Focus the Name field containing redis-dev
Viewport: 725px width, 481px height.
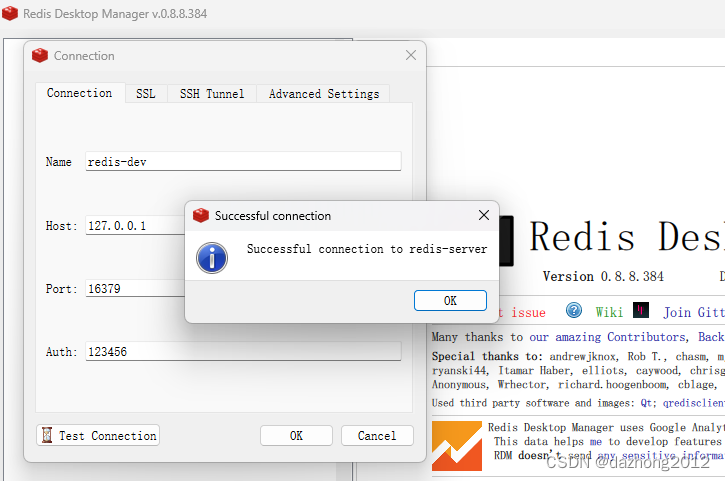243,161
